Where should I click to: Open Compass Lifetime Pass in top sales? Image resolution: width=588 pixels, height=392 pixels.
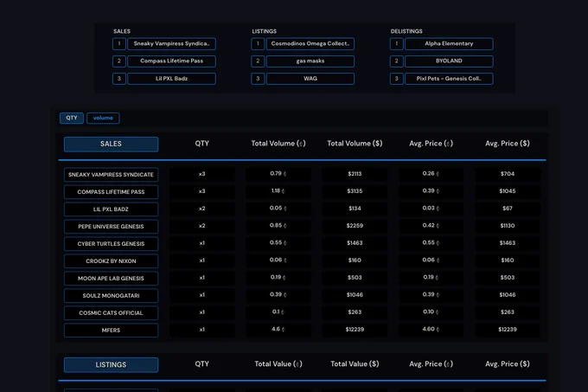point(171,61)
